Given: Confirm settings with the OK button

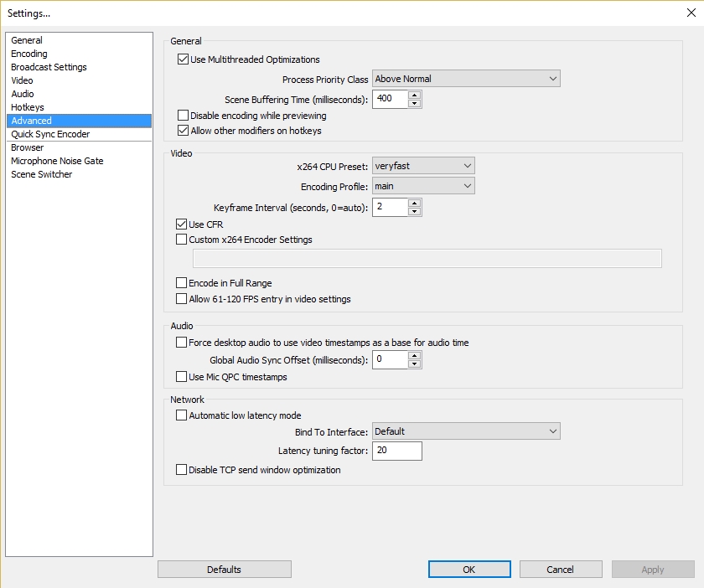Looking at the screenshot, I should click(x=468, y=569).
